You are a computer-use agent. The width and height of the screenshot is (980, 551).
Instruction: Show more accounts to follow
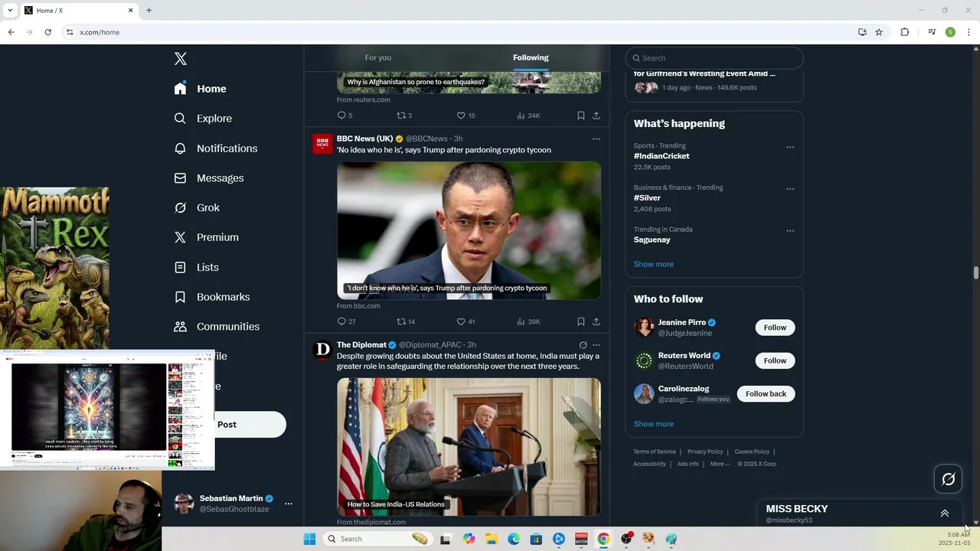point(653,424)
